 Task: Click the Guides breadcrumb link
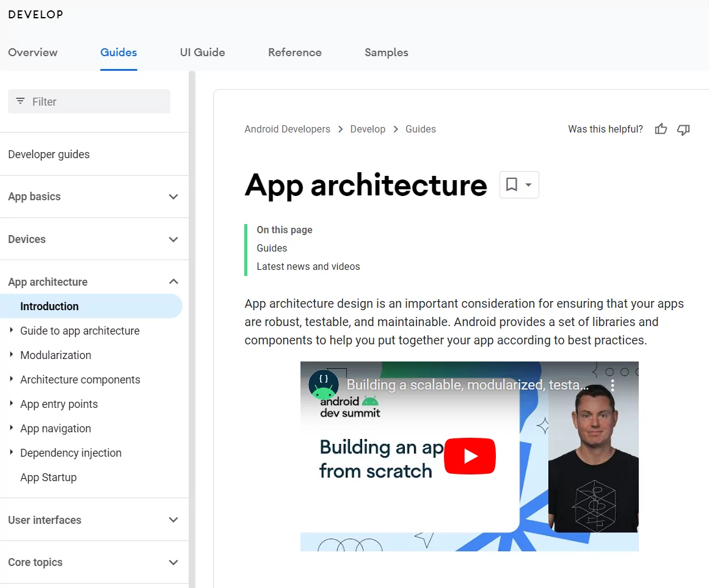click(421, 129)
